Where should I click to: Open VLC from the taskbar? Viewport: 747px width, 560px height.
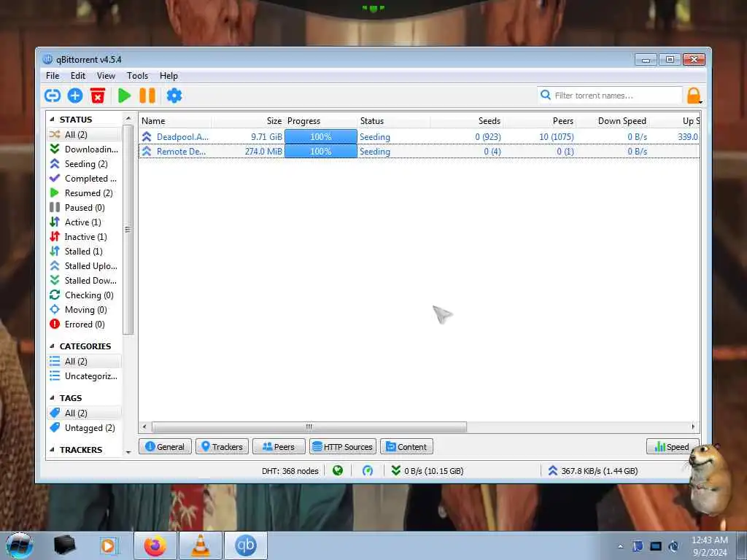[201, 545]
